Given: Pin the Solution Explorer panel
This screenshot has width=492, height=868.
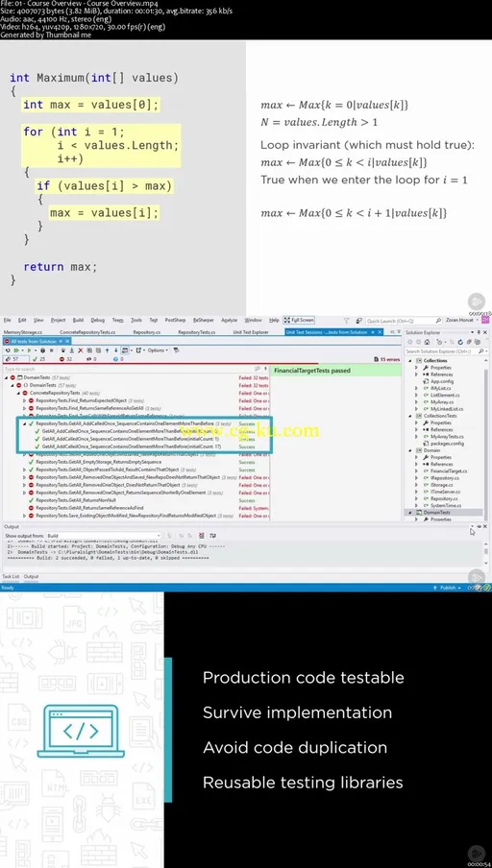Looking at the screenshot, I should 479,332.
